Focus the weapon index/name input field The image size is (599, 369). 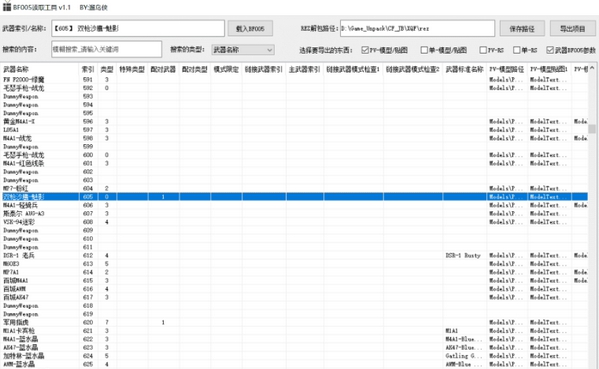[x=138, y=28]
